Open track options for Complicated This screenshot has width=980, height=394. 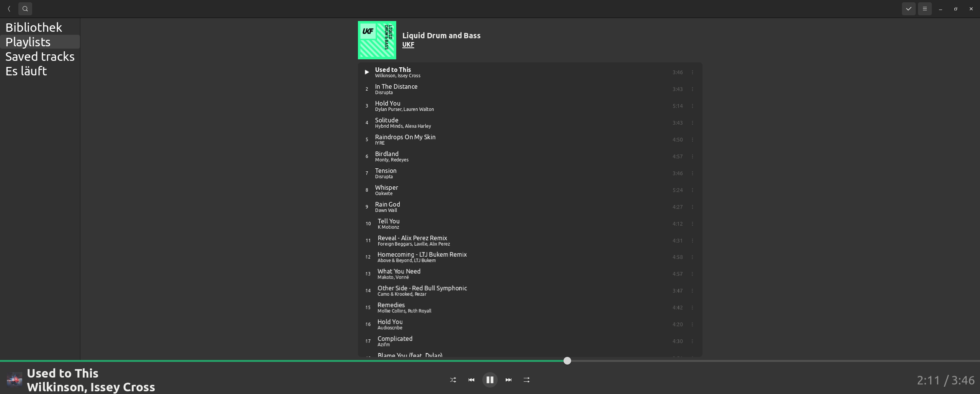point(692,341)
